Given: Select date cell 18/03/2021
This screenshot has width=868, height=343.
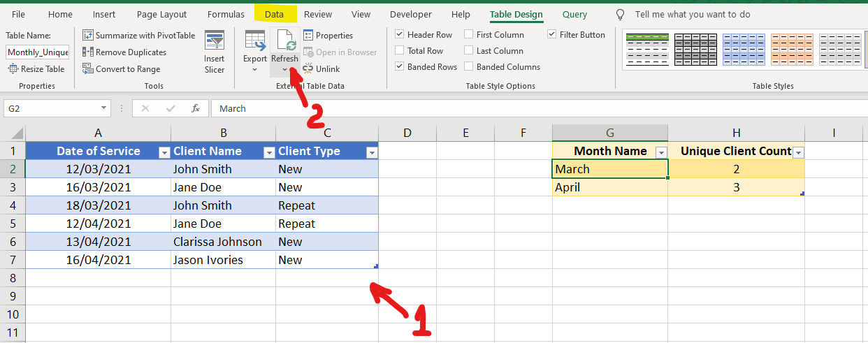Looking at the screenshot, I should tap(99, 205).
